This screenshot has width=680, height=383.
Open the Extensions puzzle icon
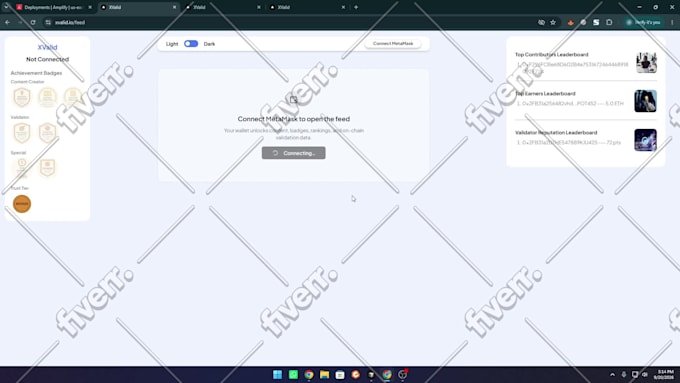(609, 22)
